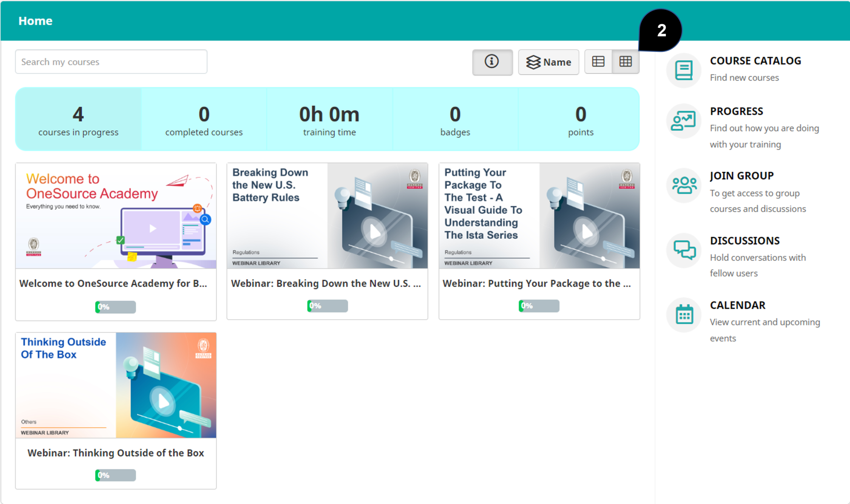This screenshot has width=850, height=504.
Task: Click the points counter tile
Action: 580,119
